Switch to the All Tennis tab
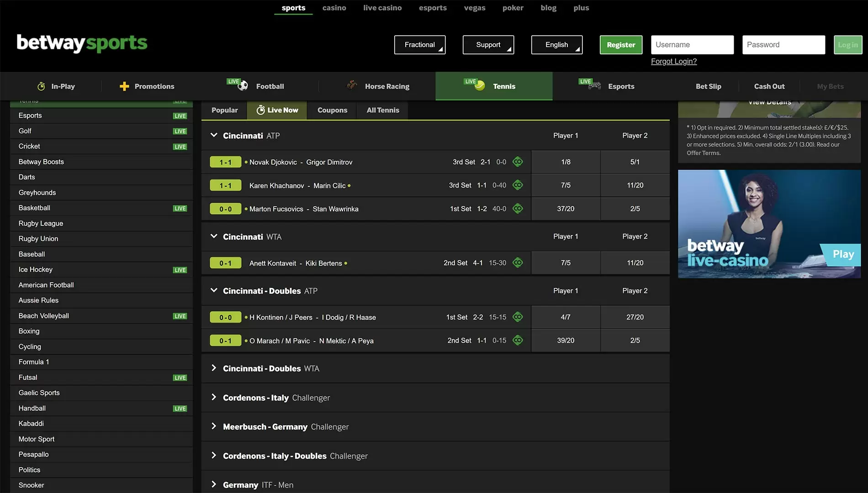Screen dimensions: 868x493 383,110
